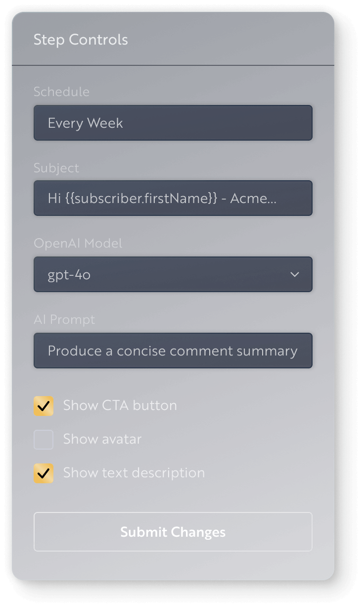364x610 pixels.
Task: Click the dropdown chevron beside gpt-4o
Action: point(295,274)
